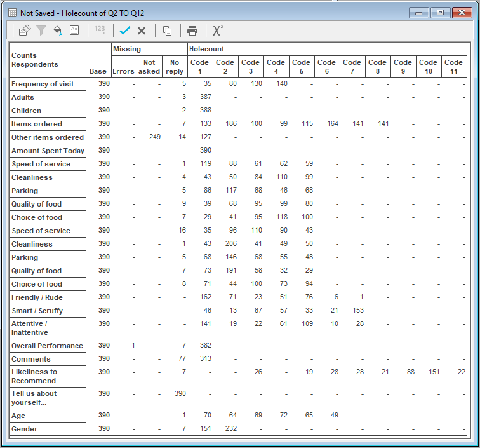Click the 'Not asked' column header
This screenshot has width=480, height=448.
click(x=149, y=67)
